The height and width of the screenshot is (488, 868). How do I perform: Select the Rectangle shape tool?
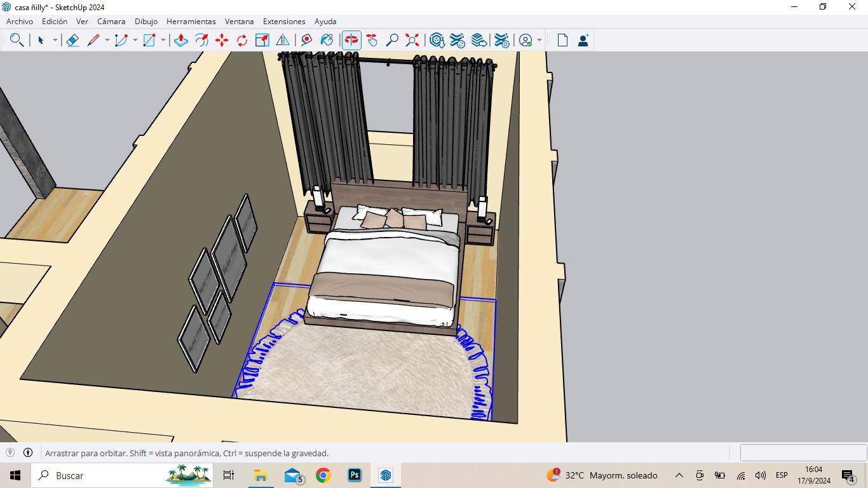(149, 40)
